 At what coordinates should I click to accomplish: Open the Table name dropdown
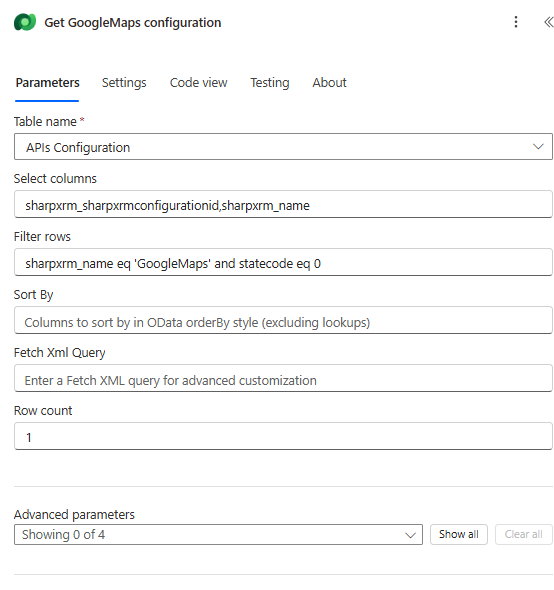(283, 147)
